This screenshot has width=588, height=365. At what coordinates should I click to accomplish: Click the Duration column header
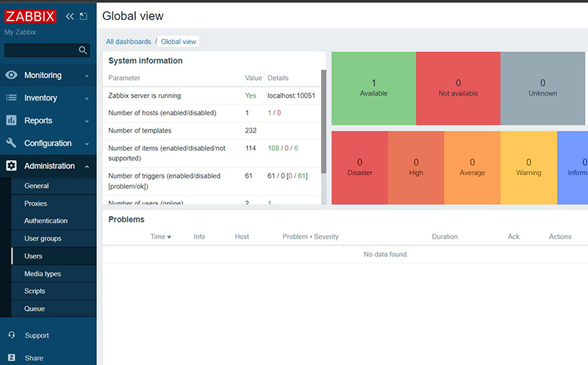coord(445,236)
